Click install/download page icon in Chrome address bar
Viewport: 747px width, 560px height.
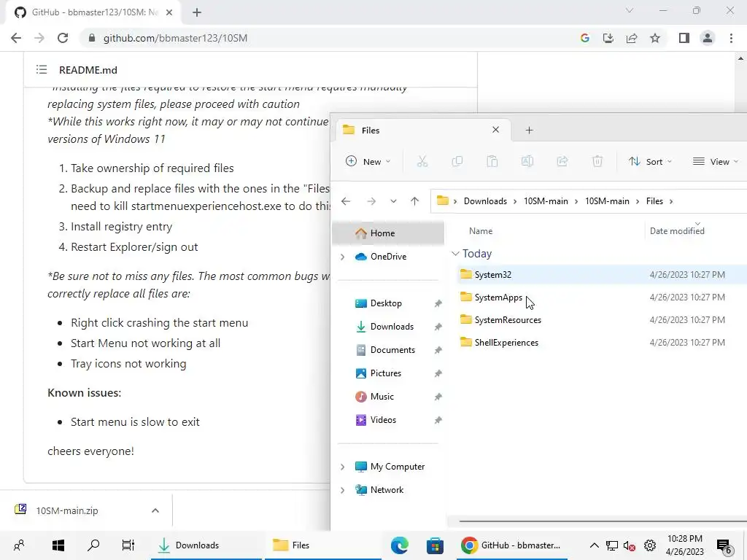click(x=608, y=38)
